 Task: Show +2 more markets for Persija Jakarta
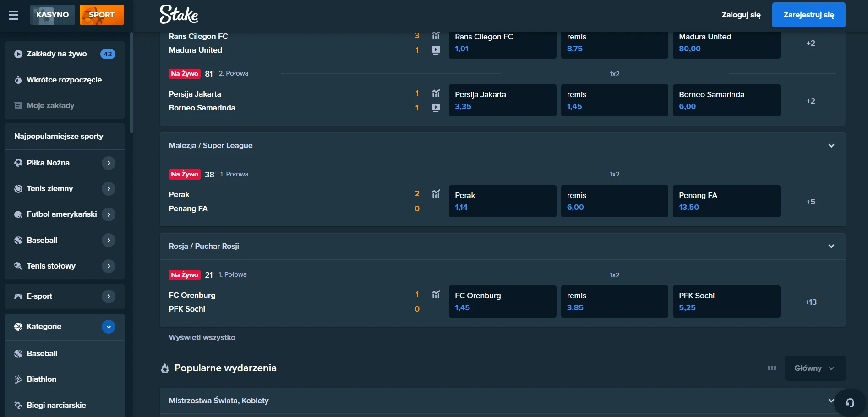[x=811, y=101]
